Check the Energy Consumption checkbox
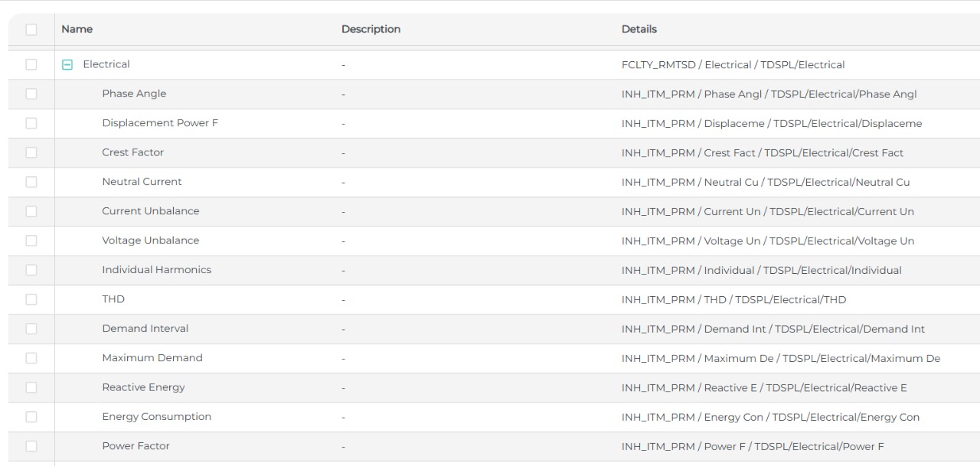Image resolution: width=980 pixels, height=466 pixels. click(x=31, y=417)
